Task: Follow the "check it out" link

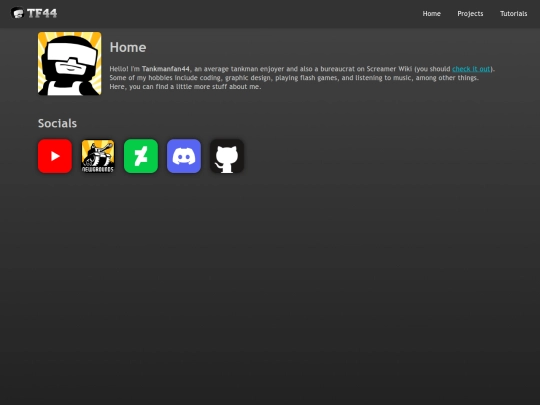Action: point(471,69)
